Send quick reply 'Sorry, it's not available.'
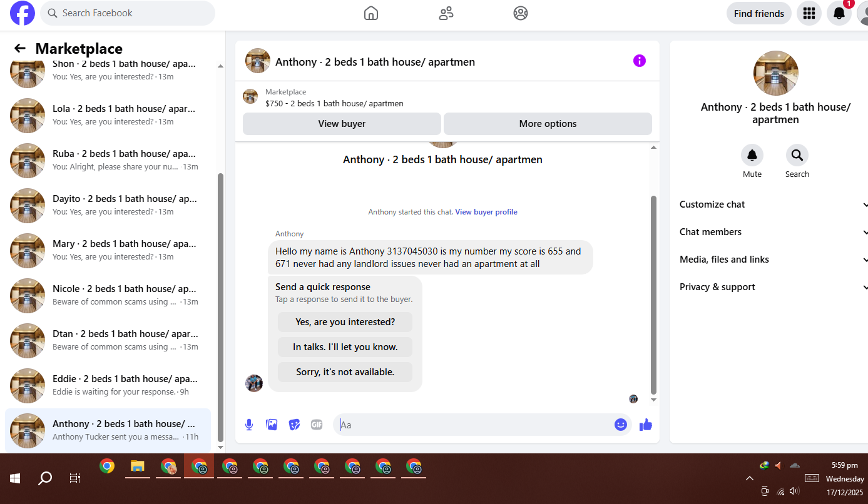 [x=345, y=372]
